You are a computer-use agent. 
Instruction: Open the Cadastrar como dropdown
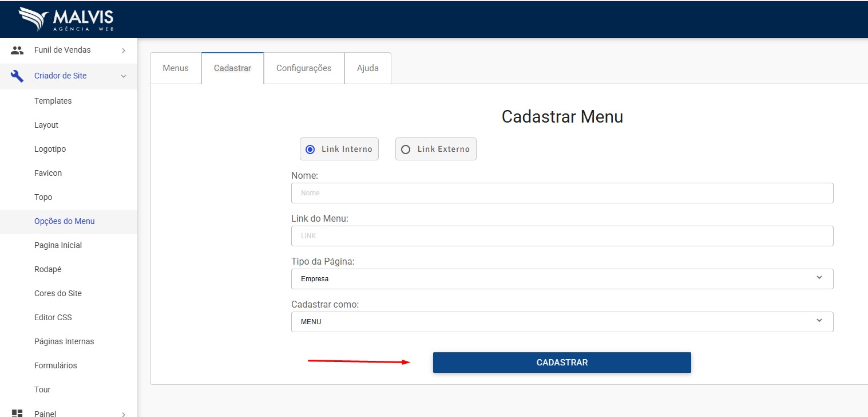(562, 322)
